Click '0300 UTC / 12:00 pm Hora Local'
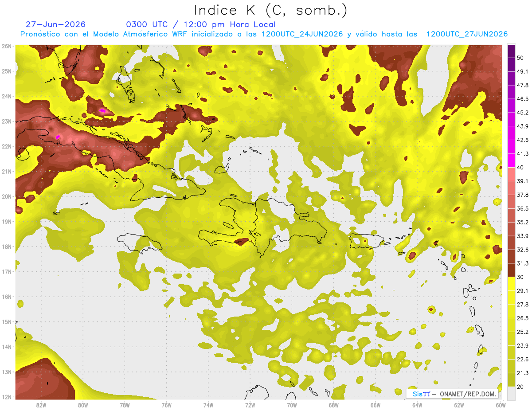Viewport: 532px width, 411px height. pos(201,24)
